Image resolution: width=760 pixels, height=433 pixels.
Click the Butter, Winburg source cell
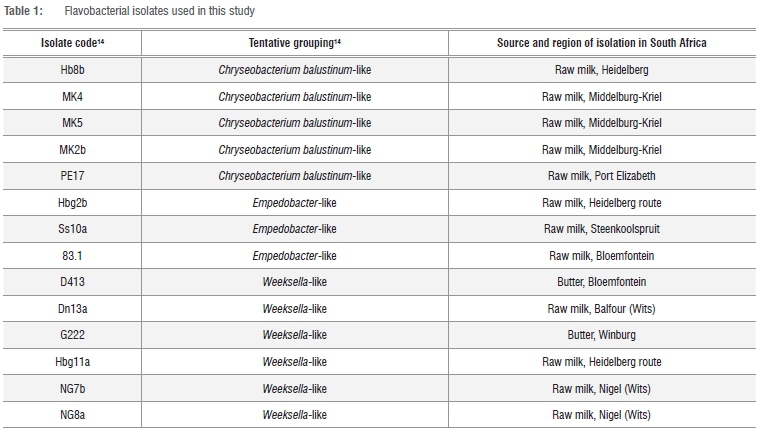point(601,335)
